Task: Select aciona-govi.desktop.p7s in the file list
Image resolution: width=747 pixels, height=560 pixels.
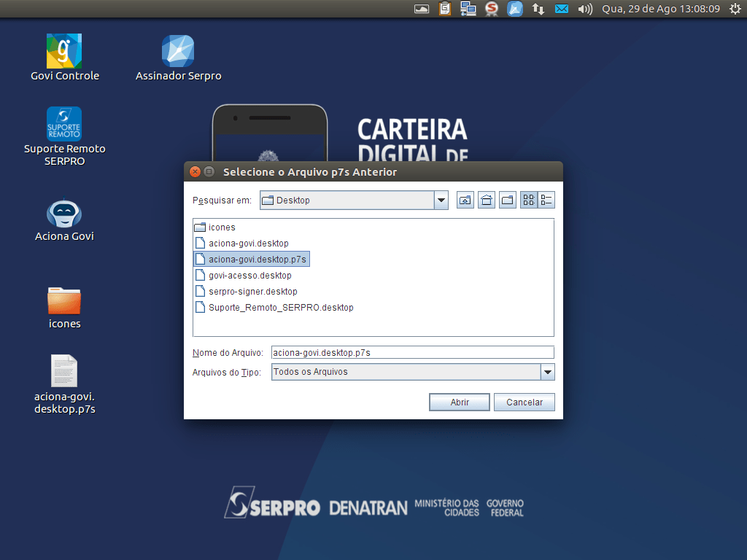Action: pos(252,260)
